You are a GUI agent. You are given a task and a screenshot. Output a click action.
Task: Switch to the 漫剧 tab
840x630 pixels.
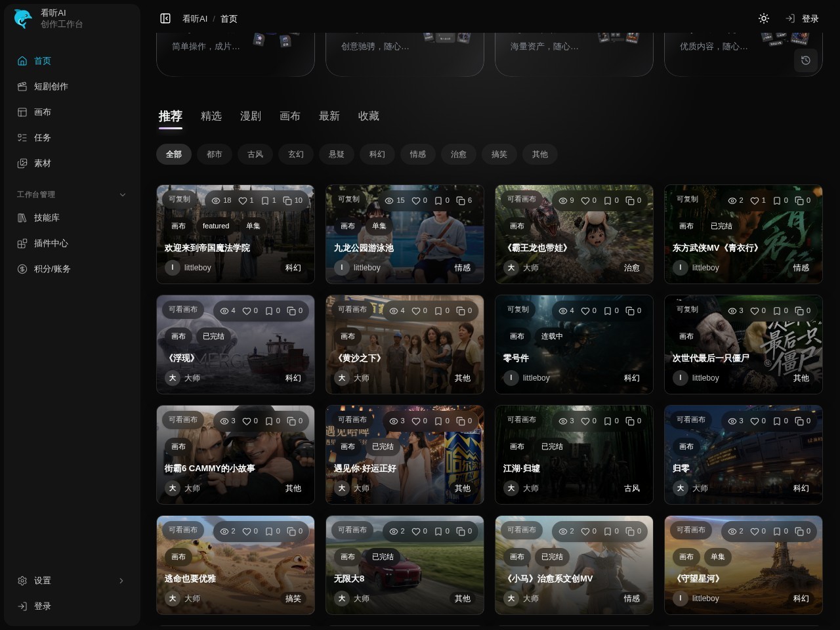tap(251, 115)
